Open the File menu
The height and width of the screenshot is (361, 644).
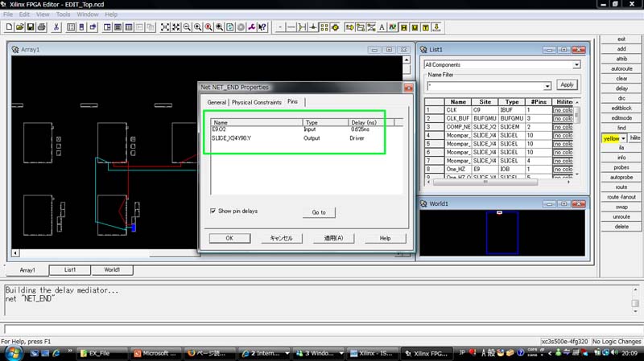[x=8, y=14]
